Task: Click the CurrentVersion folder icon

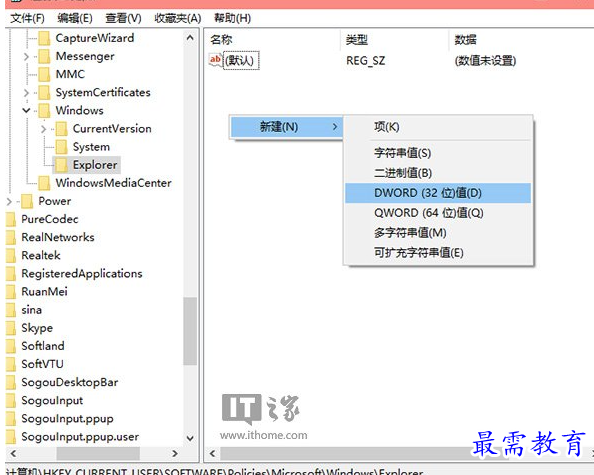Action: [x=61, y=129]
